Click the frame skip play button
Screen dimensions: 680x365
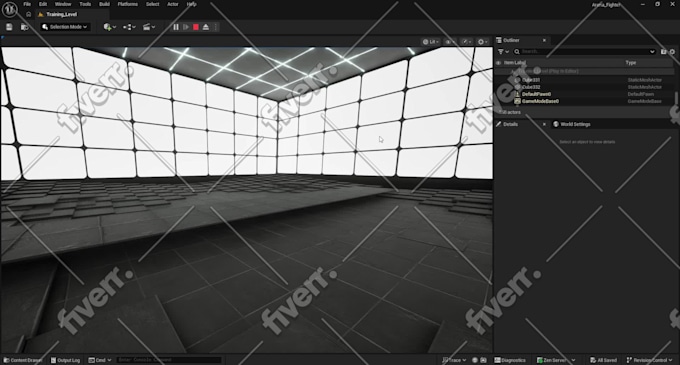point(186,27)
